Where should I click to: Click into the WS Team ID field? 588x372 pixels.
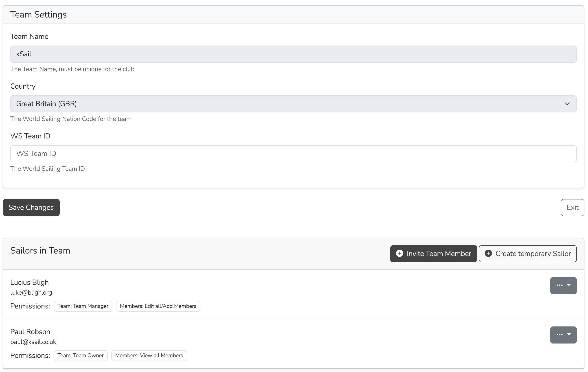pos(293,153)
